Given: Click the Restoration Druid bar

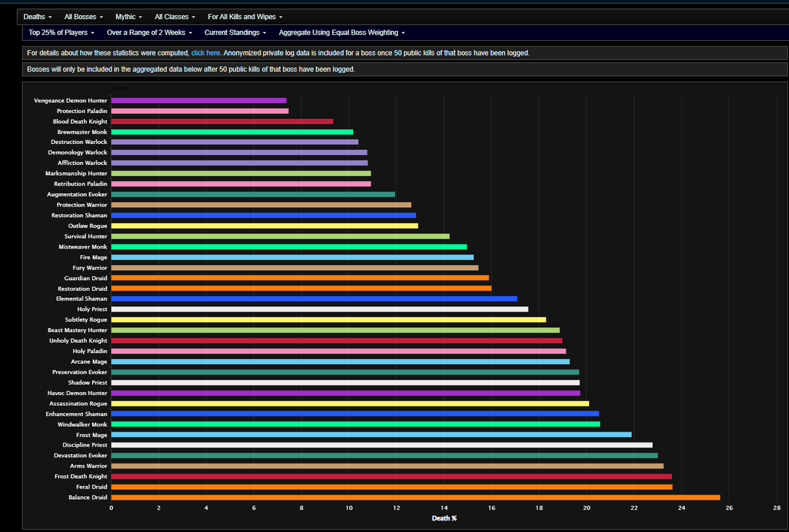Looking at the screenshot, I should point(301,289).
